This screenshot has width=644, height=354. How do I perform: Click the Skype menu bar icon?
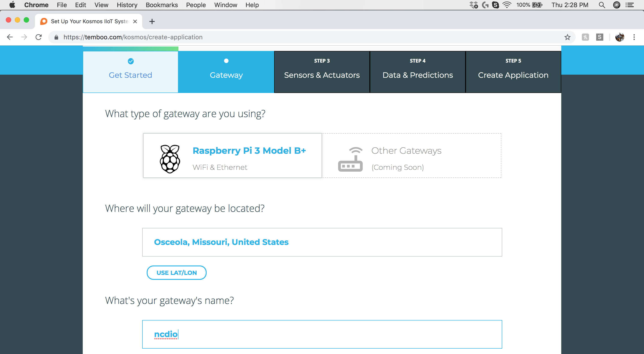[495, 5]
